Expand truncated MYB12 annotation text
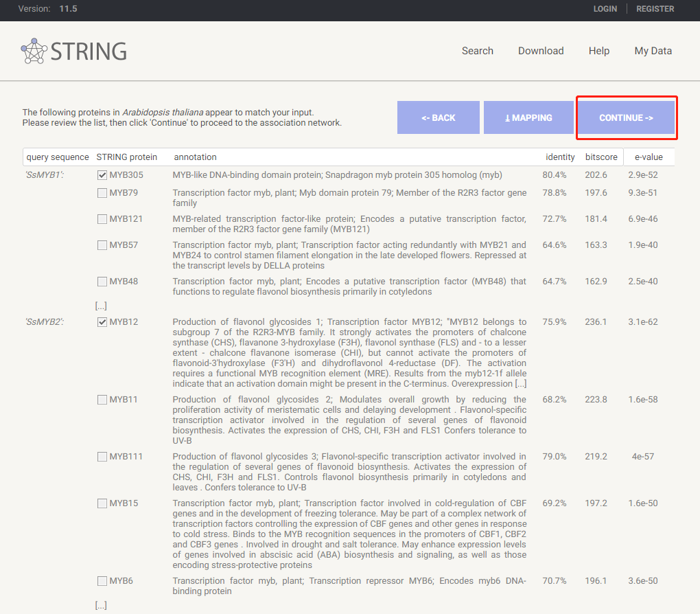Screen dimensions: 700x614 pyautogui.click(x=521, y=384)
